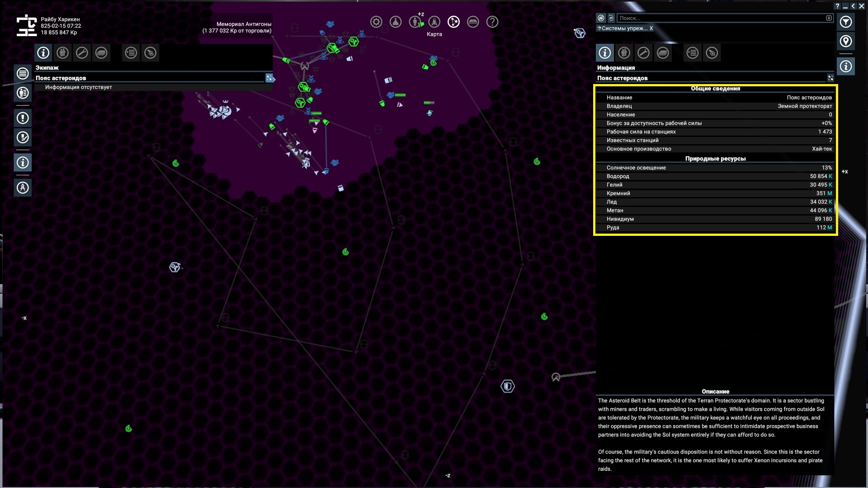The height and width of the screenshot is (488, 868).
Task: Click the player logo beside Райбу Харикен
Action: tap(27, 25)
